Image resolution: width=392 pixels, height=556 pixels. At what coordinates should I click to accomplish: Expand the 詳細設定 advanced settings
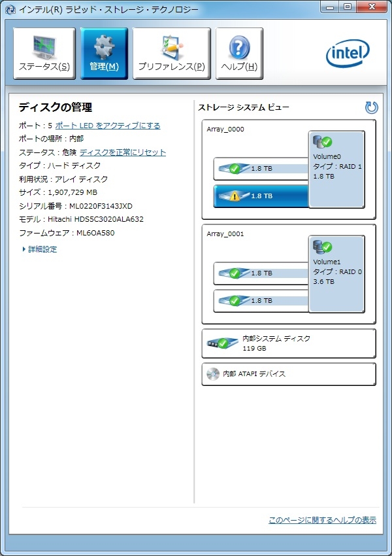pos(39,249)
